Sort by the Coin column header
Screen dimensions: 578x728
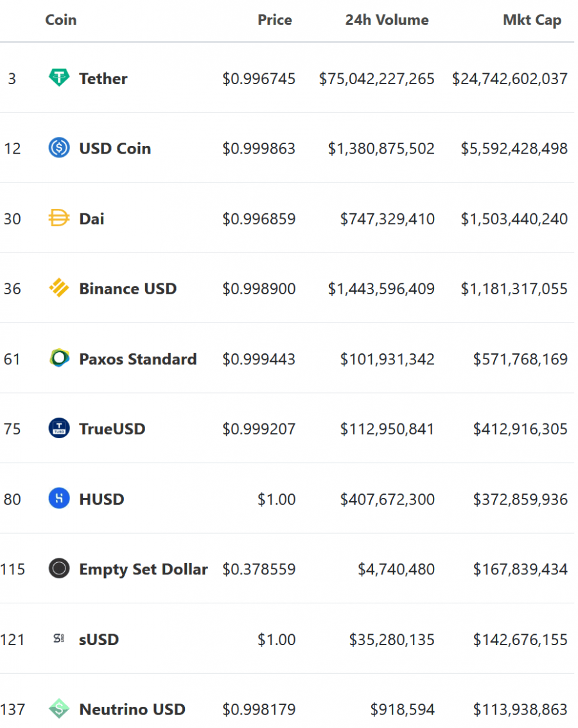[x=61, y=20]
